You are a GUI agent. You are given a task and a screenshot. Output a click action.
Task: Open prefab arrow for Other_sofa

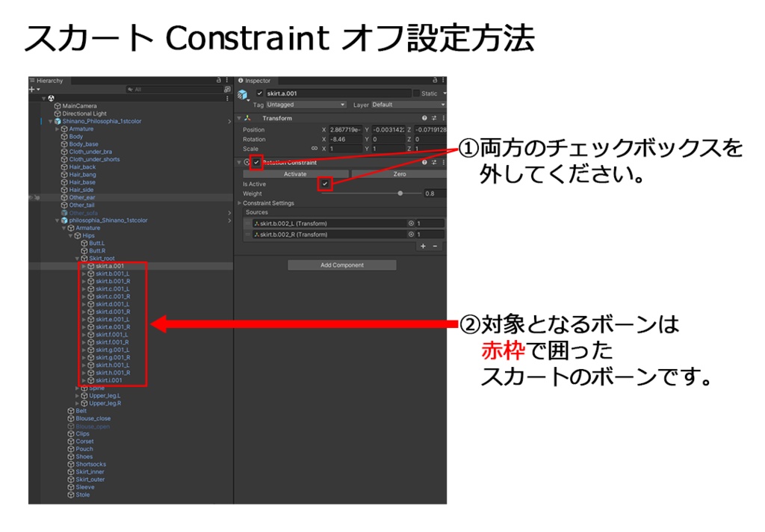pos(229,213)
